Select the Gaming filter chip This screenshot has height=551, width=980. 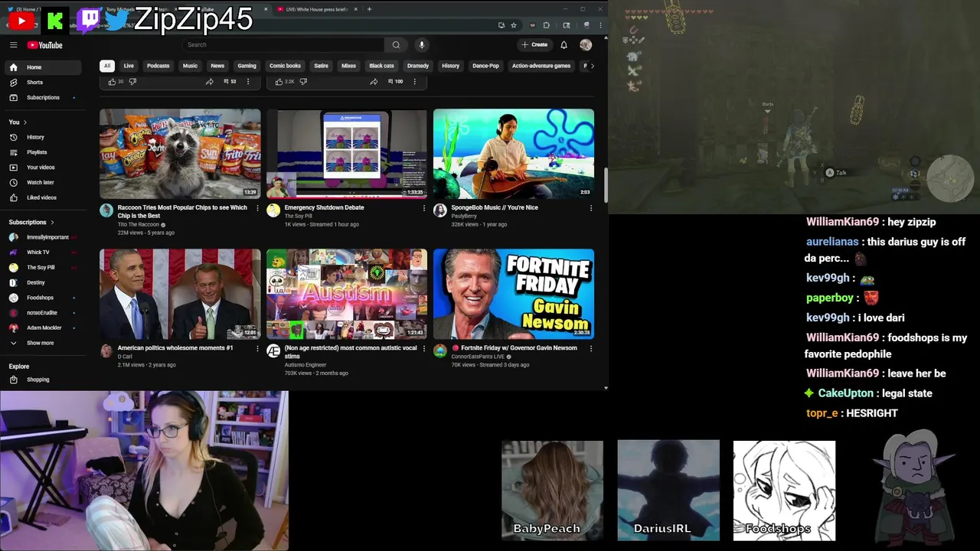tap(247, 66)
